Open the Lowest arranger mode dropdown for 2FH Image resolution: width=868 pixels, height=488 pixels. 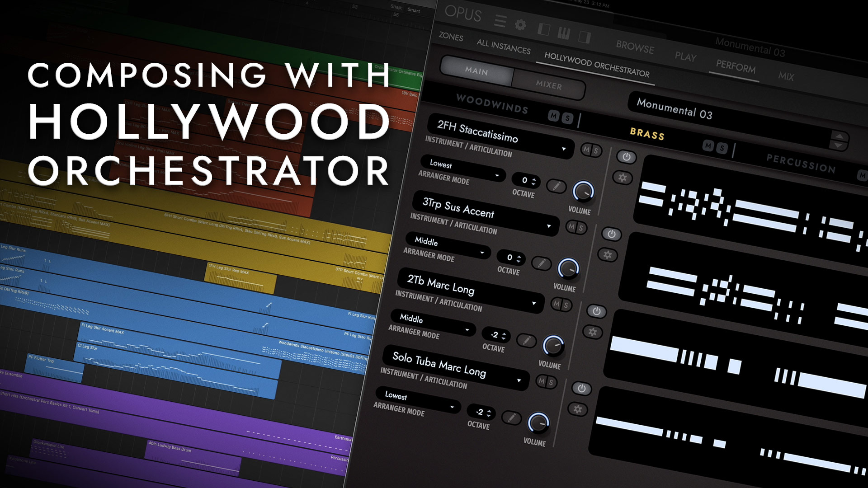click(x=497, y=175)
